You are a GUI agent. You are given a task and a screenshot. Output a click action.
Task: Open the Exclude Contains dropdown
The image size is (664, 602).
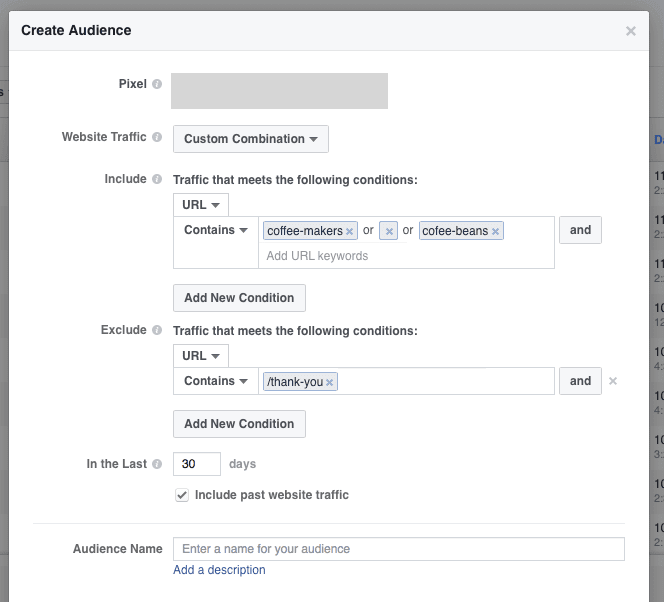pos(216,381)
